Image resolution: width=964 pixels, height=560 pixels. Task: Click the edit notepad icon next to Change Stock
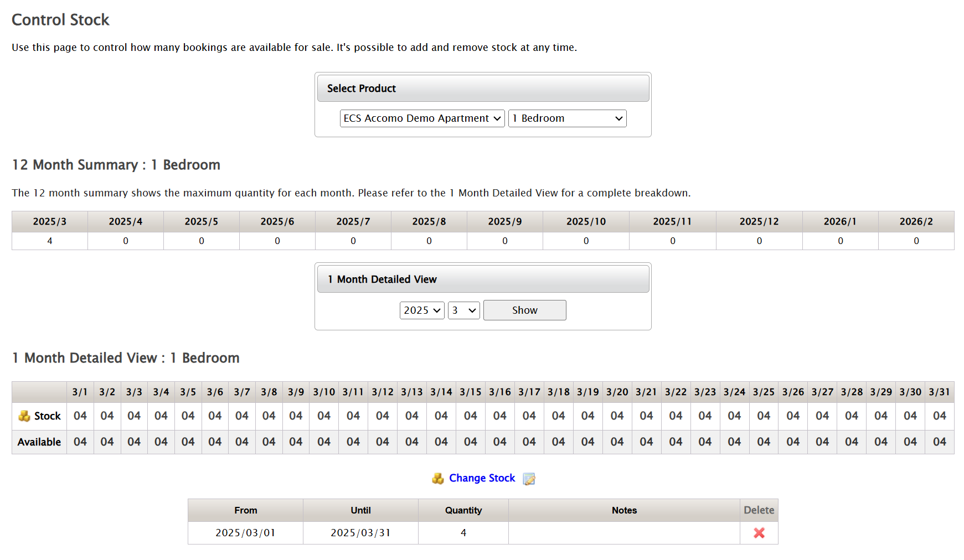click(x=529, y=479)
